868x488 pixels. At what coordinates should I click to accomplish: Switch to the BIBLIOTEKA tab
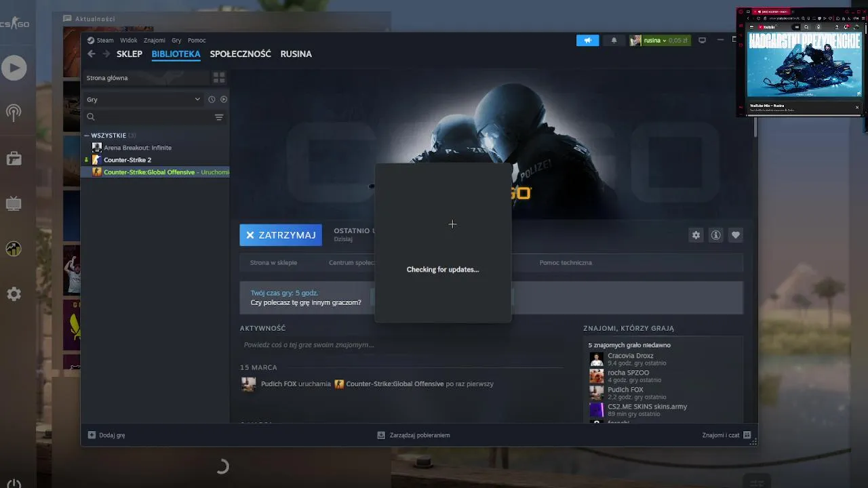pos(176,54)
